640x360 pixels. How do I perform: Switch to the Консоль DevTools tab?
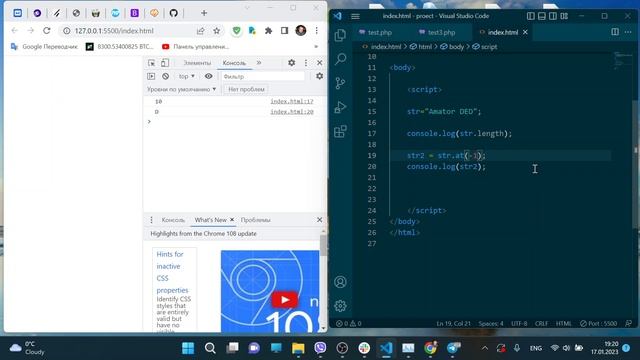point(234,63)
